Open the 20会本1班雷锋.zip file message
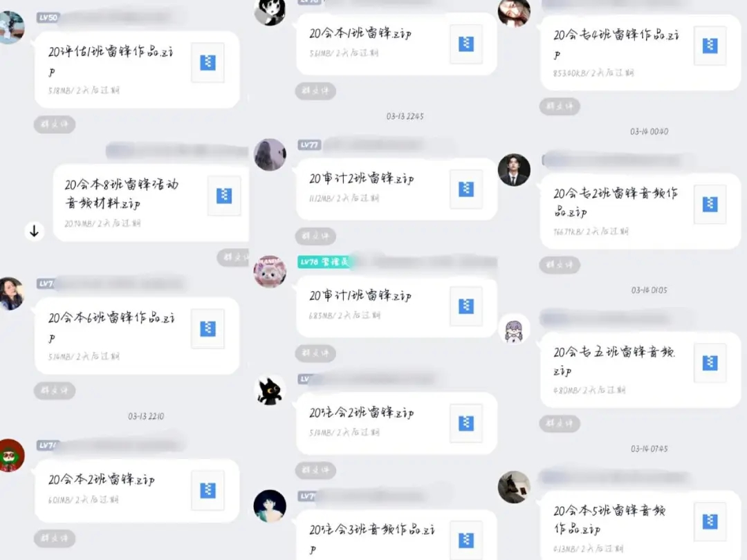The width and height of the screenshot is (747, 560). (396, 44)
